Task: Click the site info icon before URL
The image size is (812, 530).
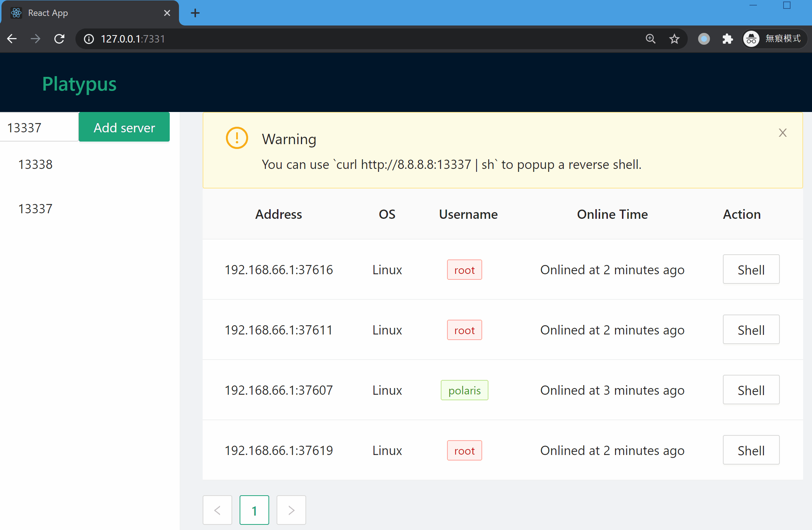Action: [x=89, y=39]
